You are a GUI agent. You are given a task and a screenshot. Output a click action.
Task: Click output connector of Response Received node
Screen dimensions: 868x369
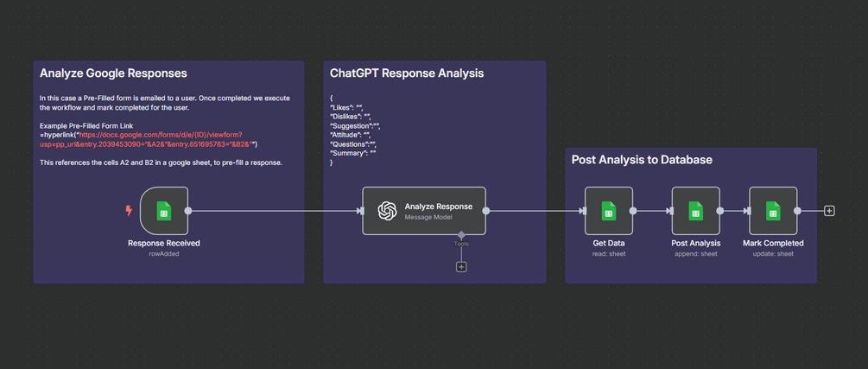(x=188, y=211)
